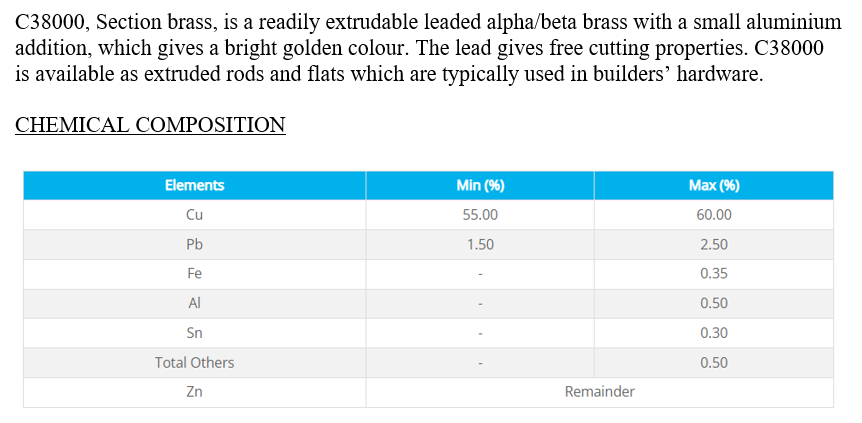Click the Min (%) column header

click(x=480, y=185)
